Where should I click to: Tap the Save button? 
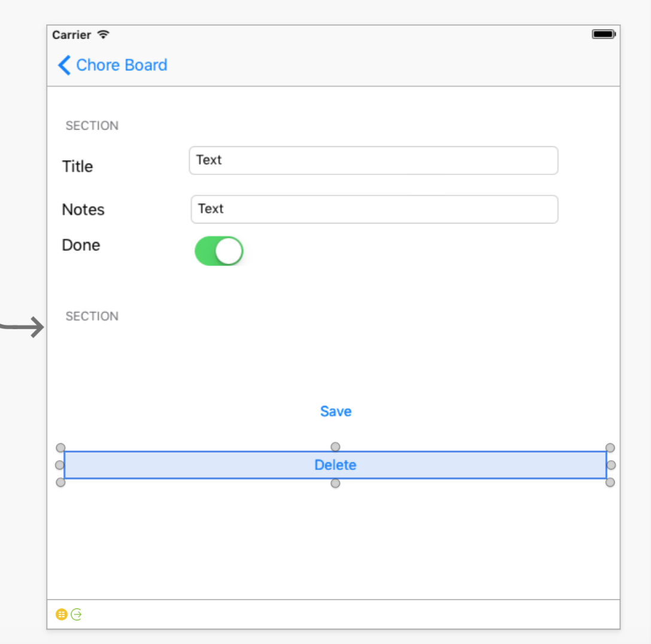[x=336, y=412]
